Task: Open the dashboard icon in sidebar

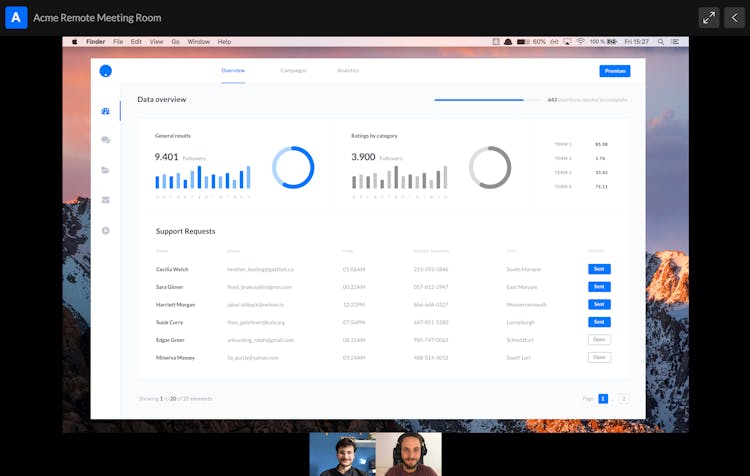Action: pyautogui.click(x=106, y=111)
